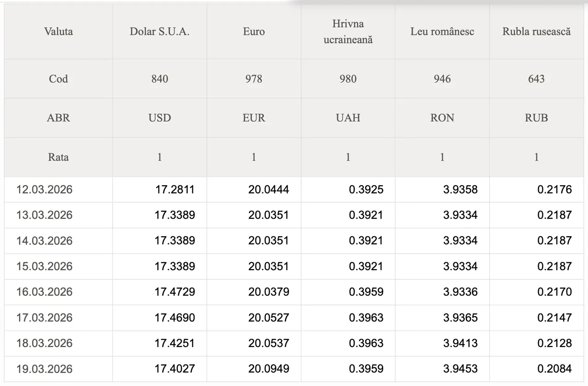
Task: Click the USD abbreviation cell
Action: pos(159,118)
